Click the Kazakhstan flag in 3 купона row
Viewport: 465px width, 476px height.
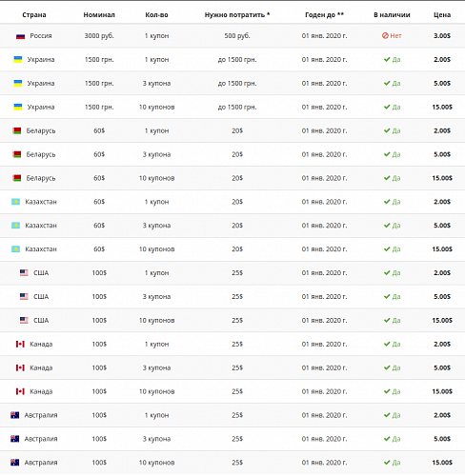point(15,226)
